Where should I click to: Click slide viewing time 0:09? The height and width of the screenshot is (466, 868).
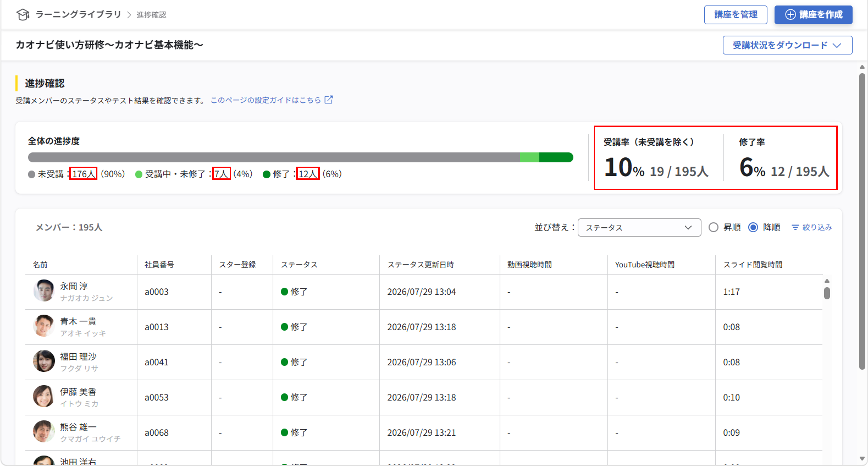click(731, 433)
